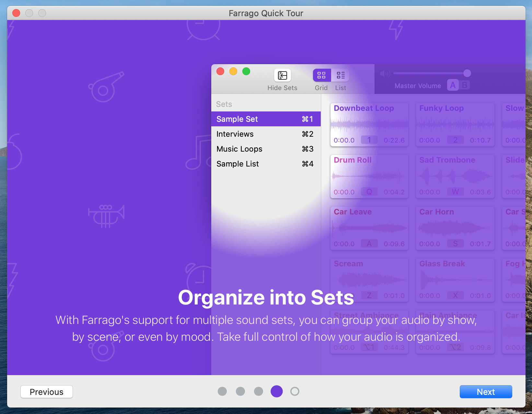Go to the last tour page dot
This screenshot has height=414, width=532.
click(x=295, y=391)
